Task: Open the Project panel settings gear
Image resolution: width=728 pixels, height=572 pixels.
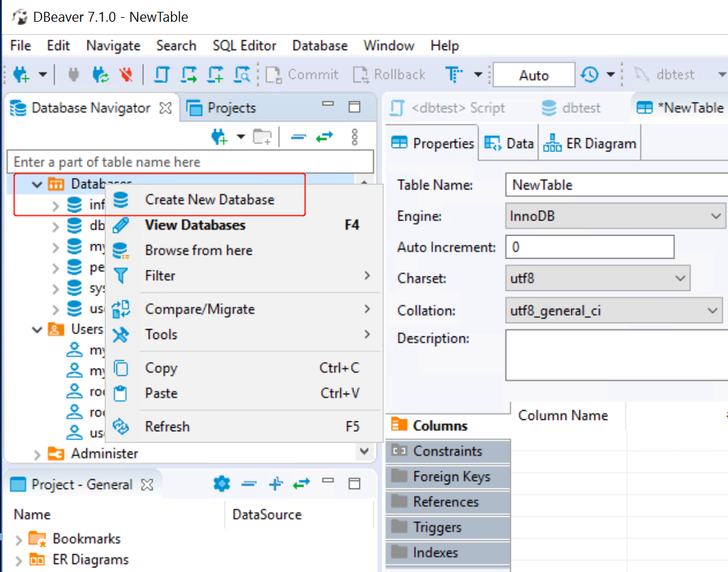Action: [222, 484]
